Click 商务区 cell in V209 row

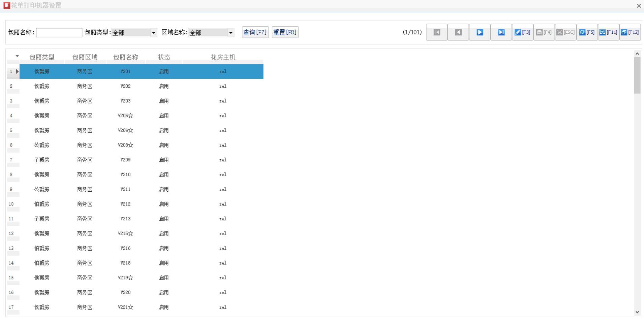[85, 160]
